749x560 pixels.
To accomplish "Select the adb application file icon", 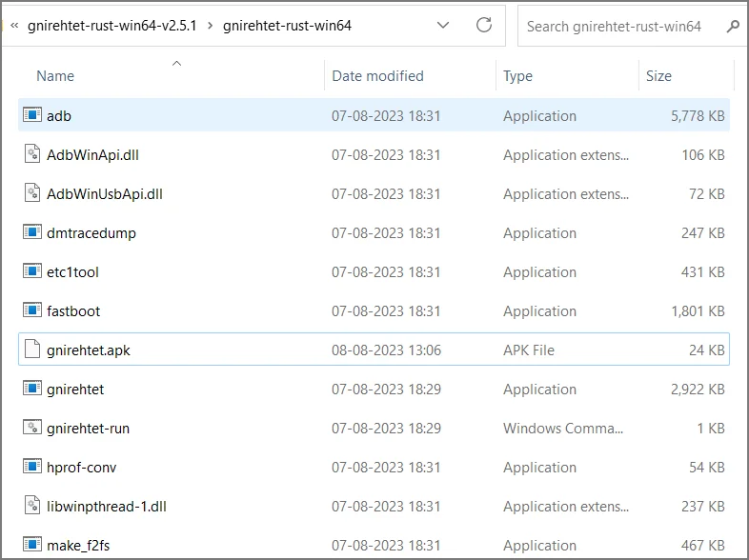I will 32,114.
